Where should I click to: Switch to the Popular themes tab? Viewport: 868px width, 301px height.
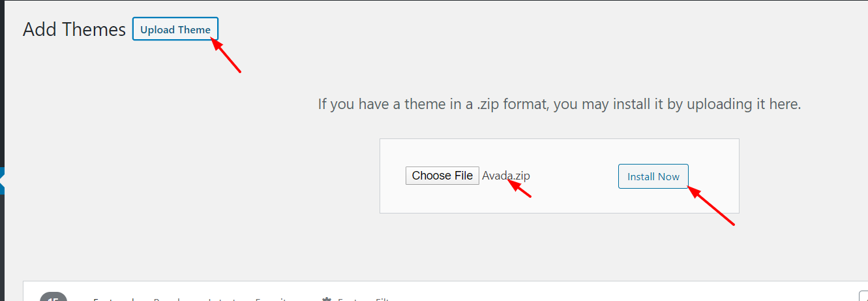[172, 299]
